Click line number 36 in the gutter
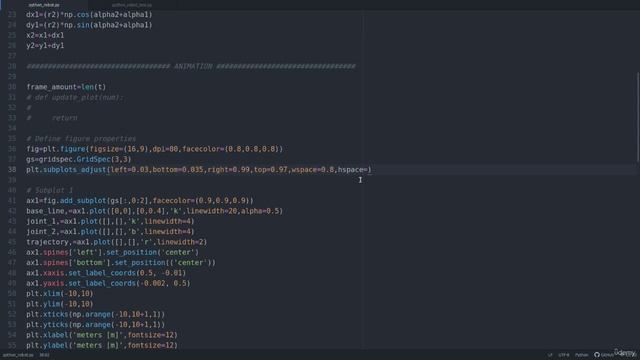This screenshot has width=640, height=360. pos(12,149)
